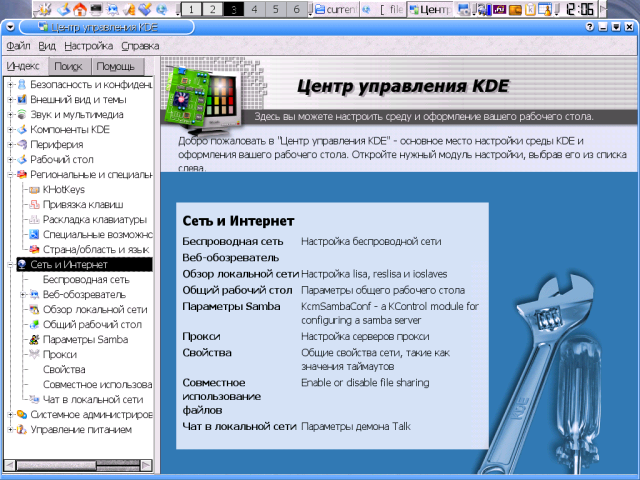The image size is (640, 480).
Task: Expand the Управление питанием tree node
Action: [9, 429]
